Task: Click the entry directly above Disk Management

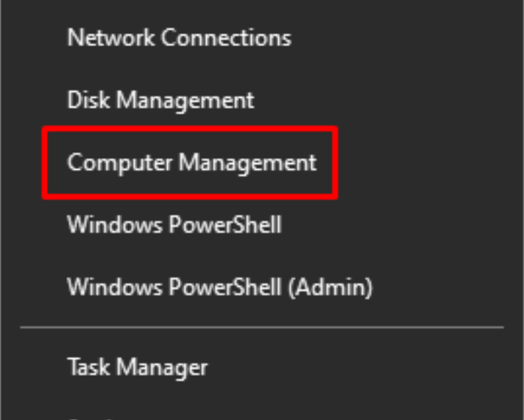Action: tap(179, 38)
